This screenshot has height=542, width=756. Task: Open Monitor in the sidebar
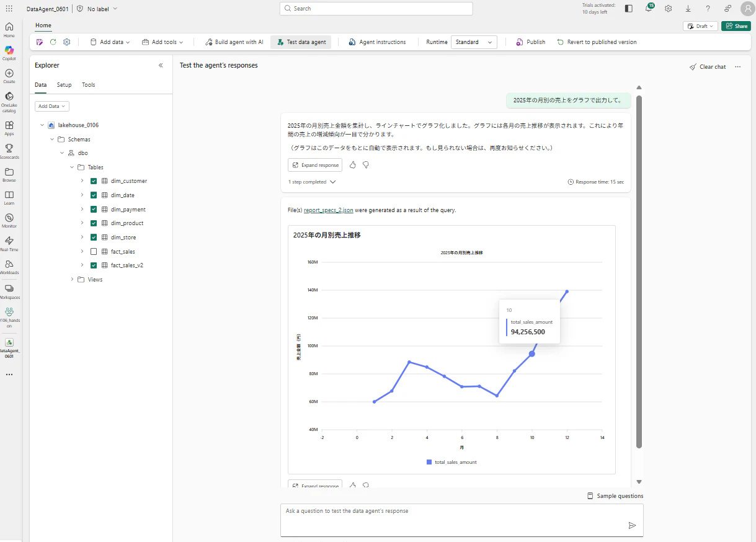[x=9, y=221]
